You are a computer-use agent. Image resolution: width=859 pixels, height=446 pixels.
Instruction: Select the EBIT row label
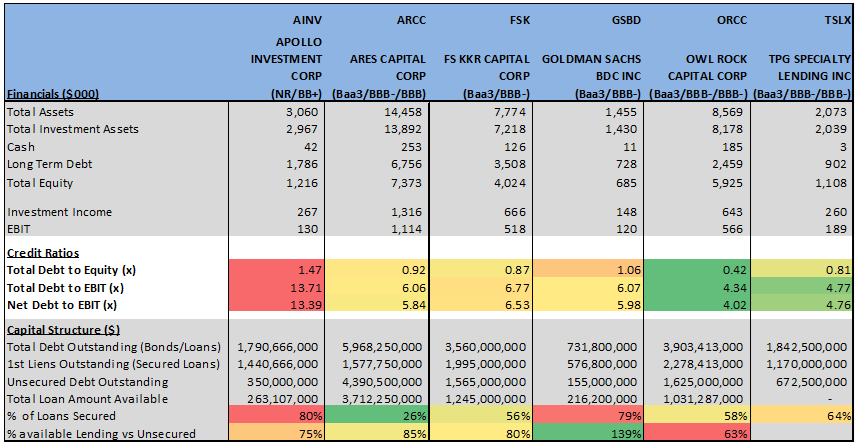19,229
